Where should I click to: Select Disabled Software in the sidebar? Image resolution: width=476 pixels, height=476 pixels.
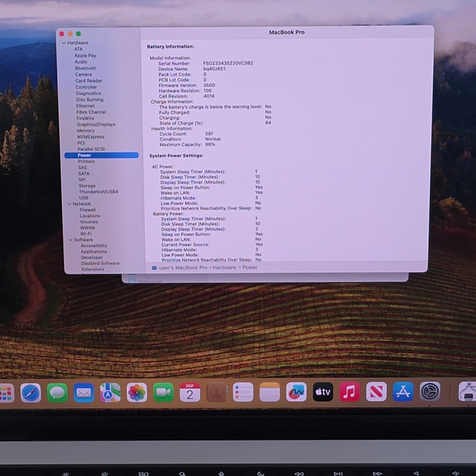point(100,263)
